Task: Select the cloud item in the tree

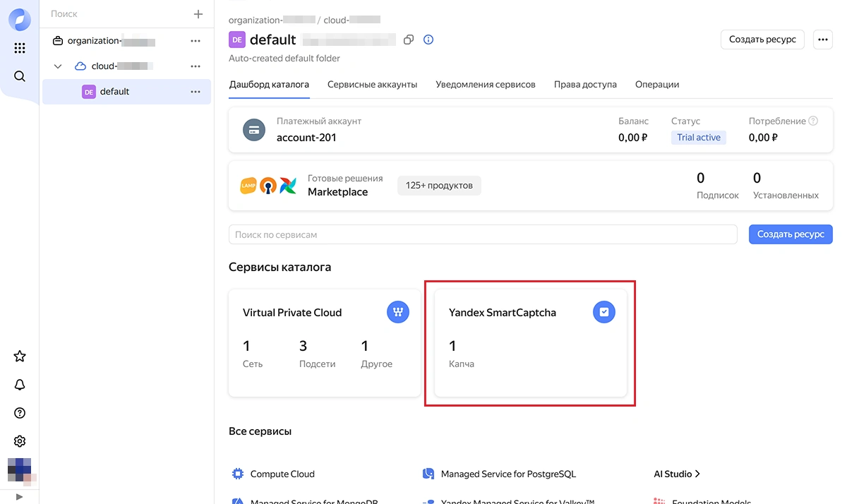Action: pyautogui.click(x=126, y=66)
